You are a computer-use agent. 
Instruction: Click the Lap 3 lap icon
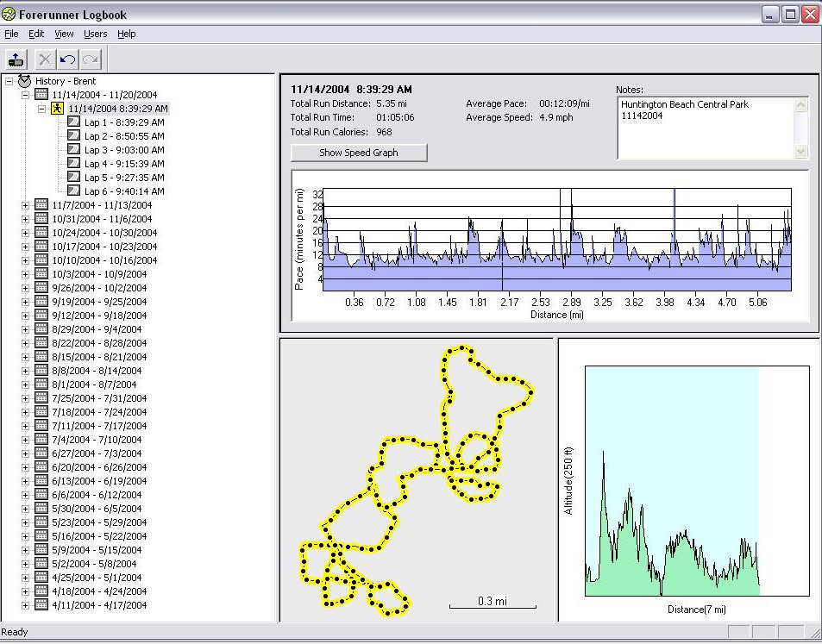[x=74, y=149]
